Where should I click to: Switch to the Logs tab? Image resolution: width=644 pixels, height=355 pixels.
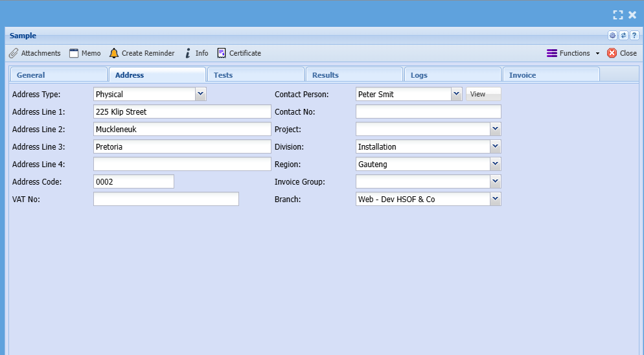click(453, 74)
